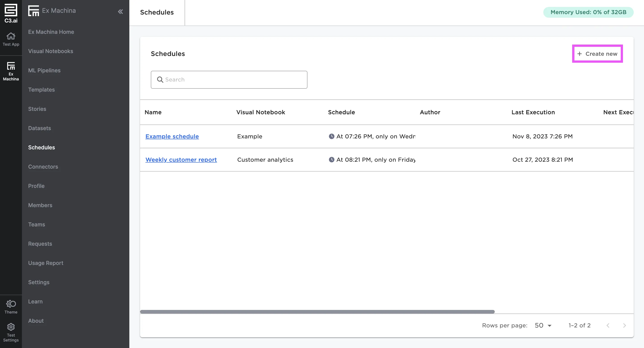Open Visual Notebooks in sidebar
This screenshot has height=348, width=644.
click(51, 51)
